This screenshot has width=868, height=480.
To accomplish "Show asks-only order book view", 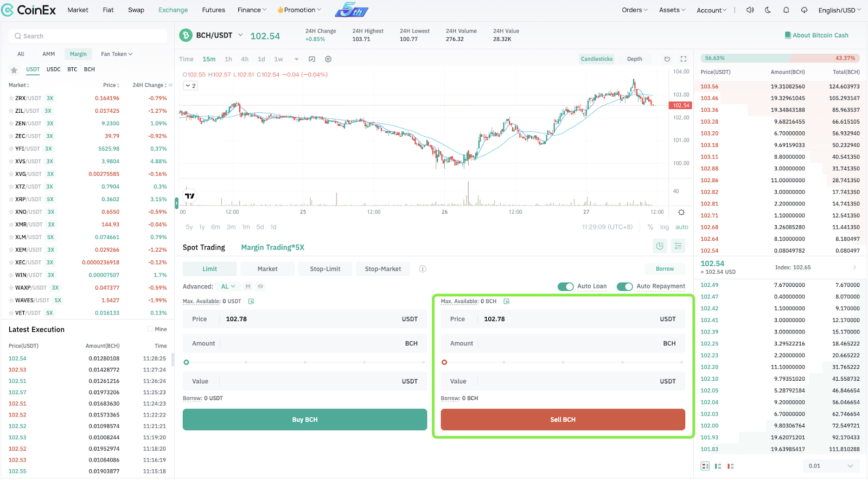I will [731, 466].
